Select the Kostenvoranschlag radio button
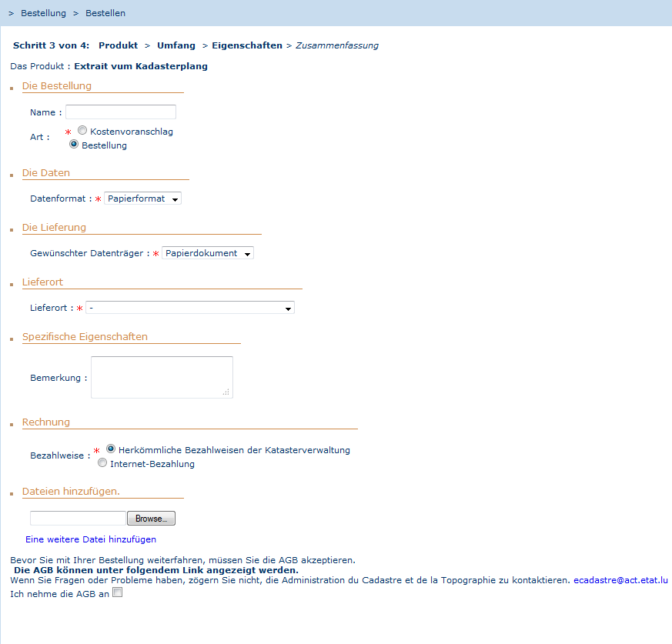672x644 pixels. (x=82, y=131)
